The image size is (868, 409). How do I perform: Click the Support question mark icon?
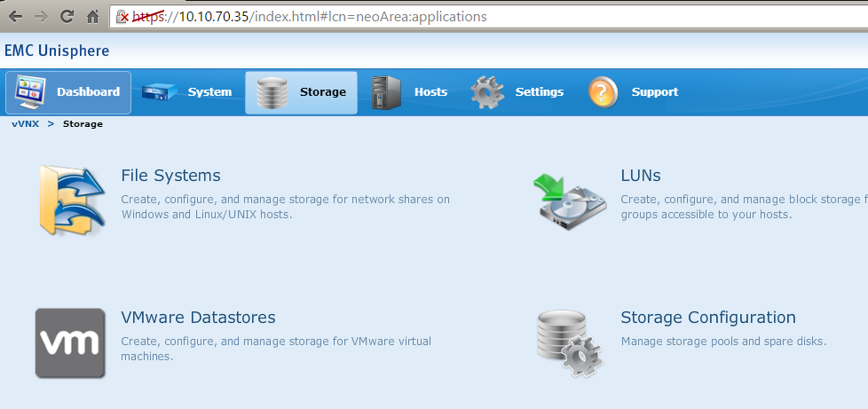point(604,92)
